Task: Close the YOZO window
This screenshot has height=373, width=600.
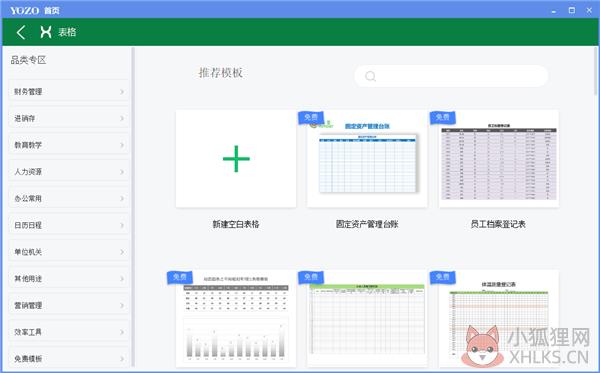Action: pos(589,11)
